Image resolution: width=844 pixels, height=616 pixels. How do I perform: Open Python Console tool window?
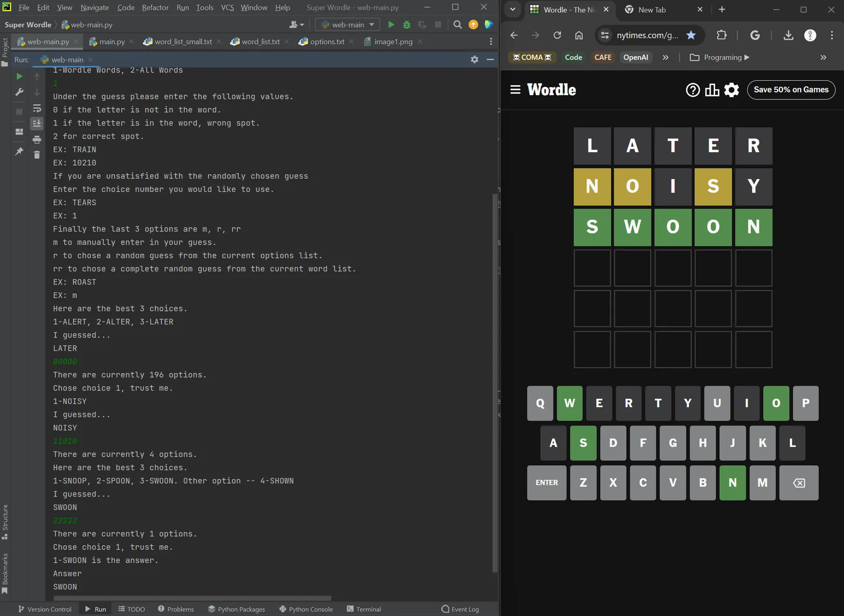pyautogui.click(x=306, y=609)
